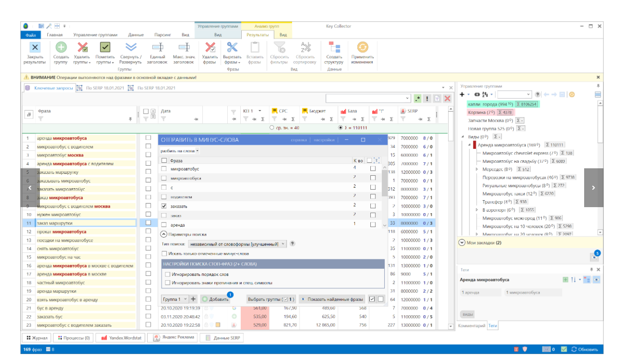631x364 pixels.
Task: Enable Игнорировать знаки препинания checkbox
Action: pyautogui.click(x=168, y=283)
